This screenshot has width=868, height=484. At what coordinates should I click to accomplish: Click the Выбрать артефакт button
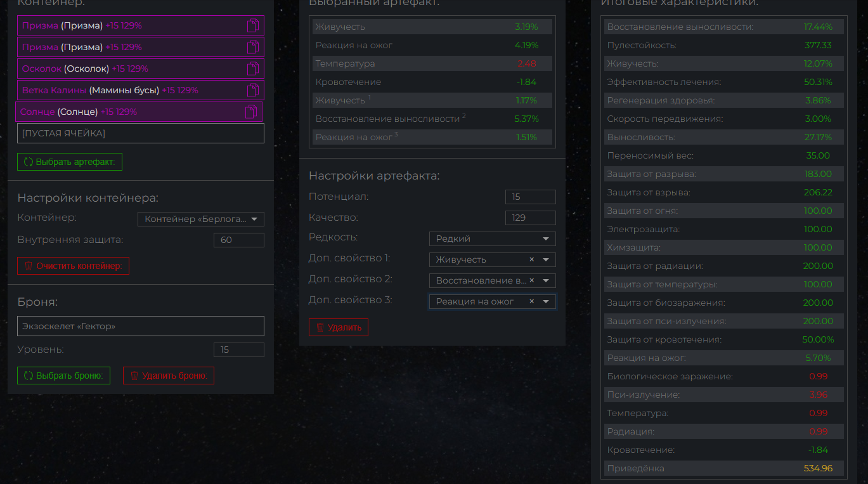tap(70, 162)
